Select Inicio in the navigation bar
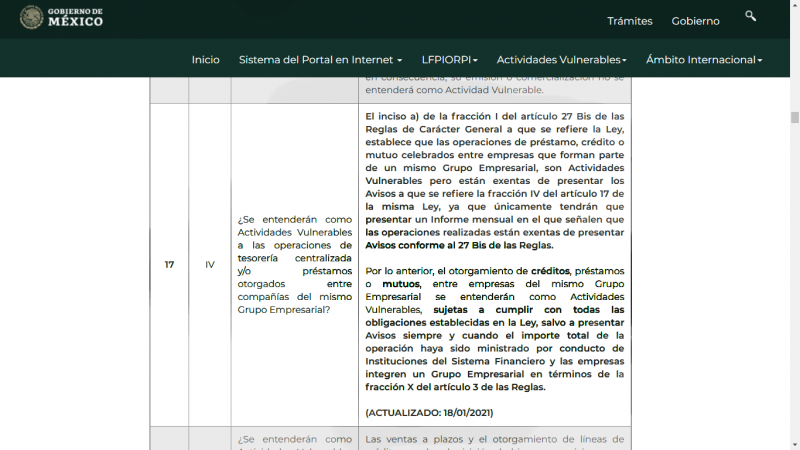Viewport: 800px width, 450px height. tap(205, 60)
